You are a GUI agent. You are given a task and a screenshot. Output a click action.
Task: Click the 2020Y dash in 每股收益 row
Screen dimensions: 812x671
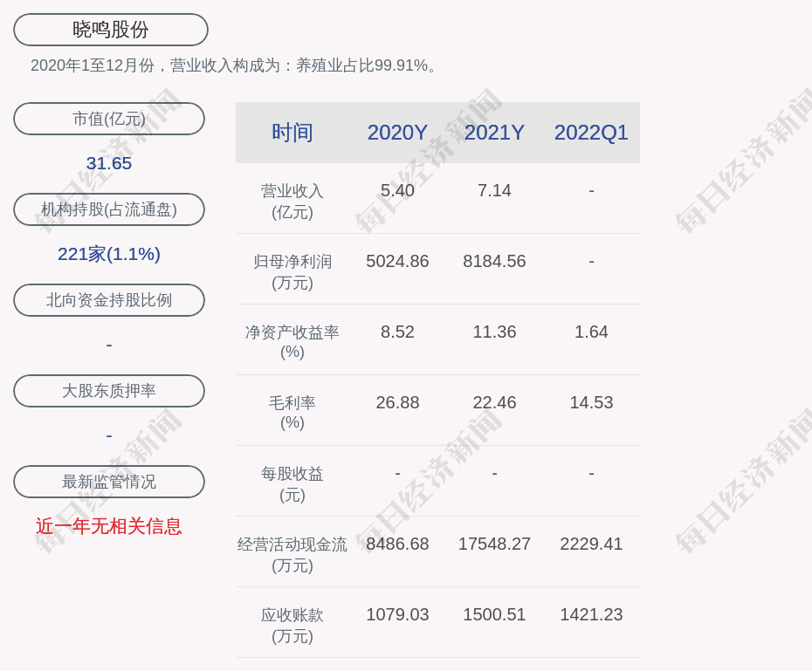coord(398,474)
